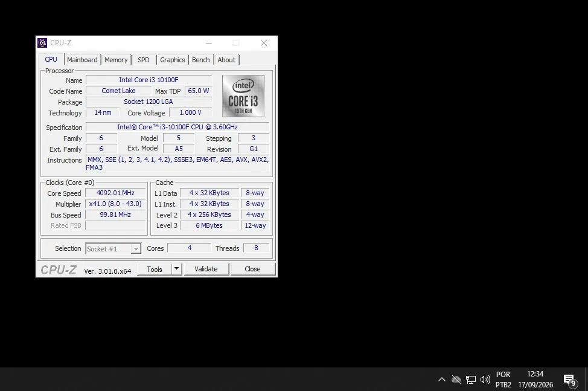Click the version text Ver. 3.01.0.x64
Viewport: 588px width, 391px height.
107,271
